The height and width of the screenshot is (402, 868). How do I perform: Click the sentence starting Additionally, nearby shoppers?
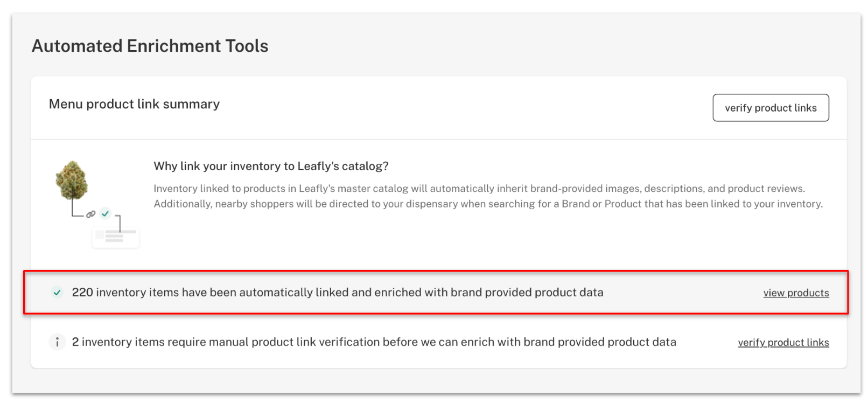tap(488, 204)
